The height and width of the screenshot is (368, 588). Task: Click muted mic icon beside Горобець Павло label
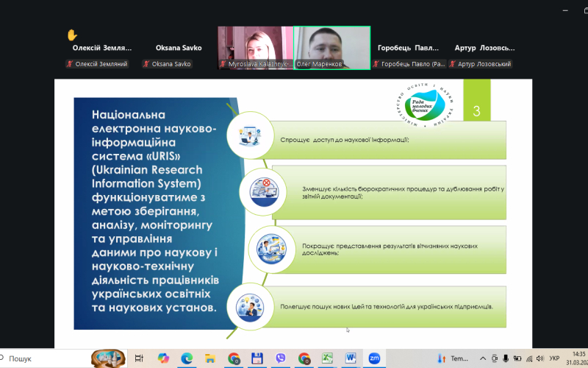pyautogui.click(x=376, y=64)
